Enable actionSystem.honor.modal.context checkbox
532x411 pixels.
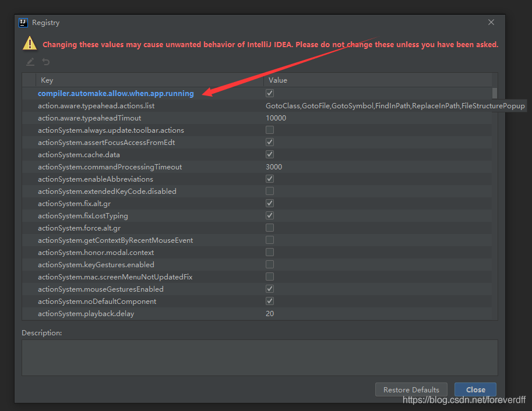[x=270, y=252]
